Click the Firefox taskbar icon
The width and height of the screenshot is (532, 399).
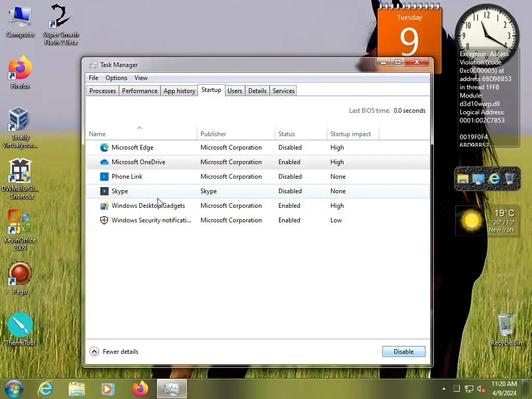coord(140,389)
